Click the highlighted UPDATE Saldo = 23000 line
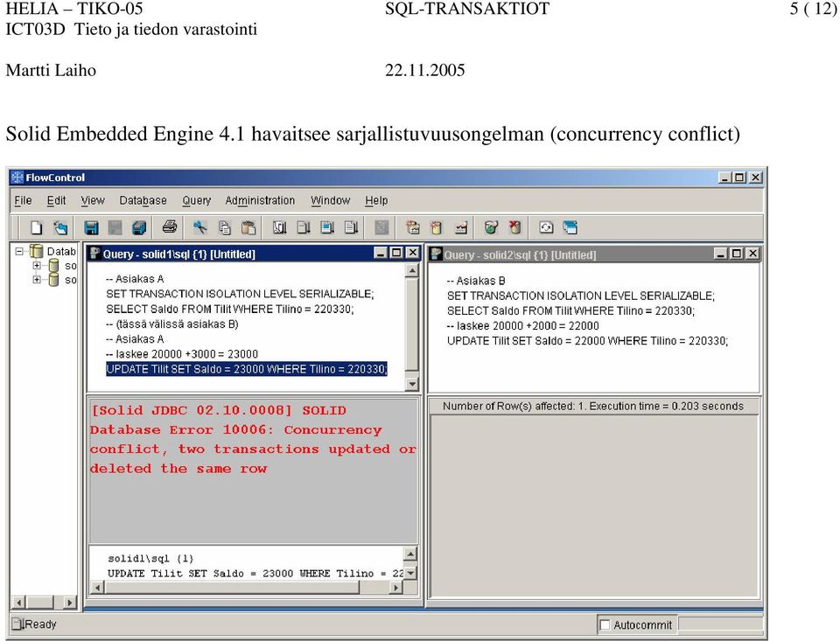Screen dimensions: 840x641 pos(247,369)
